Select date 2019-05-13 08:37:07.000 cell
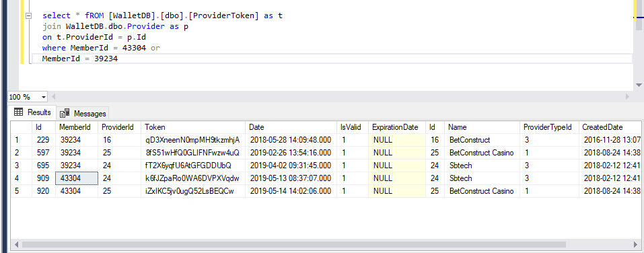644x253 pixels. click(x=291, y=178)
